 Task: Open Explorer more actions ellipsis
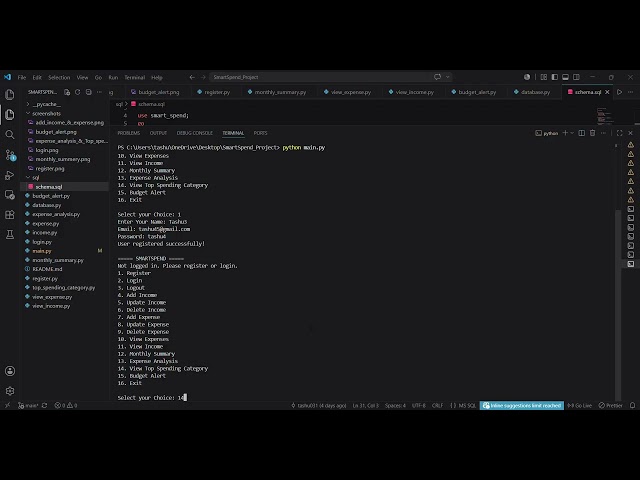click(x=99, y=92)
